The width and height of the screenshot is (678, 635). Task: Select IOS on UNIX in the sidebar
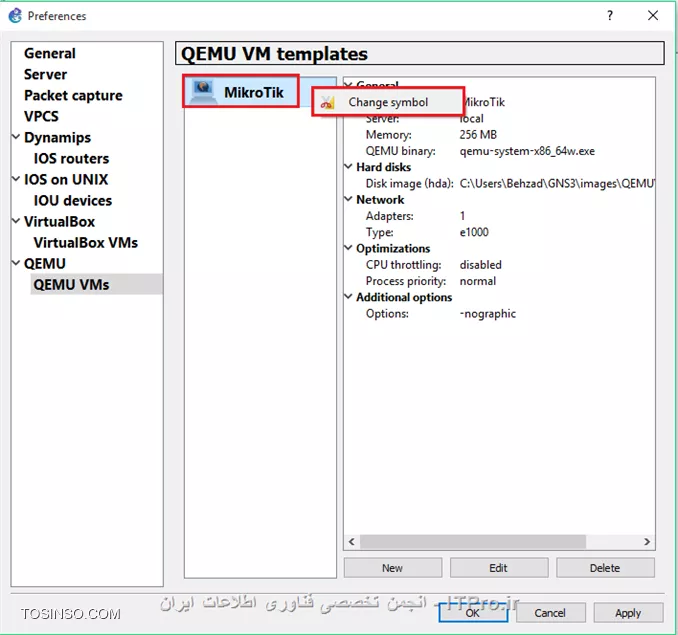point(66,179)
